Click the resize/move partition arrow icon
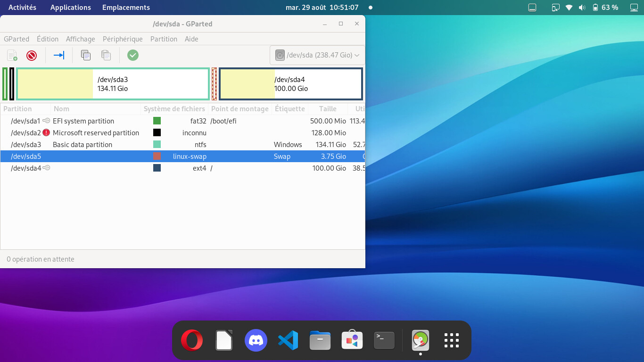 click(59, 56)
